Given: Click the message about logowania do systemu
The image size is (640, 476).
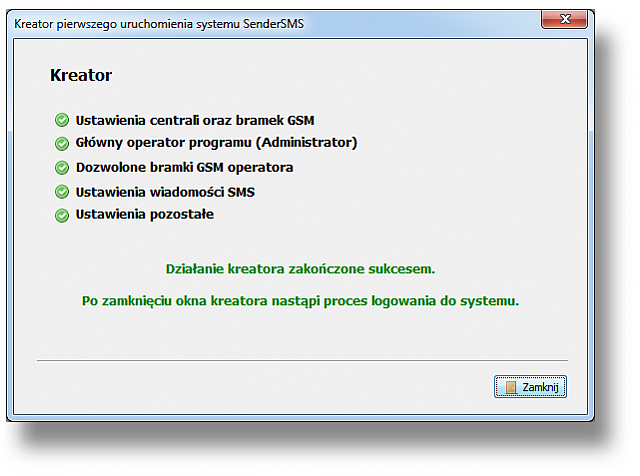Looking at the screenshot, I should pyautogui.click(x=300, y=301).
